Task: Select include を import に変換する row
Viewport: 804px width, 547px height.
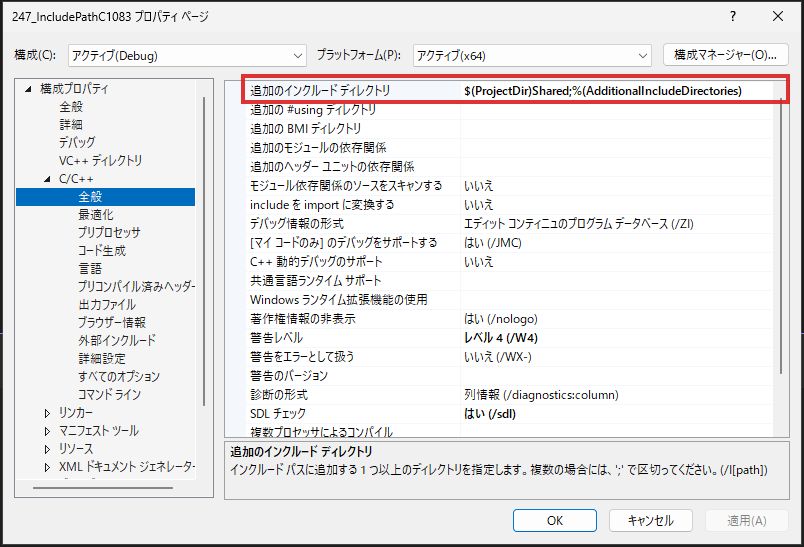Action: [509, 205]
